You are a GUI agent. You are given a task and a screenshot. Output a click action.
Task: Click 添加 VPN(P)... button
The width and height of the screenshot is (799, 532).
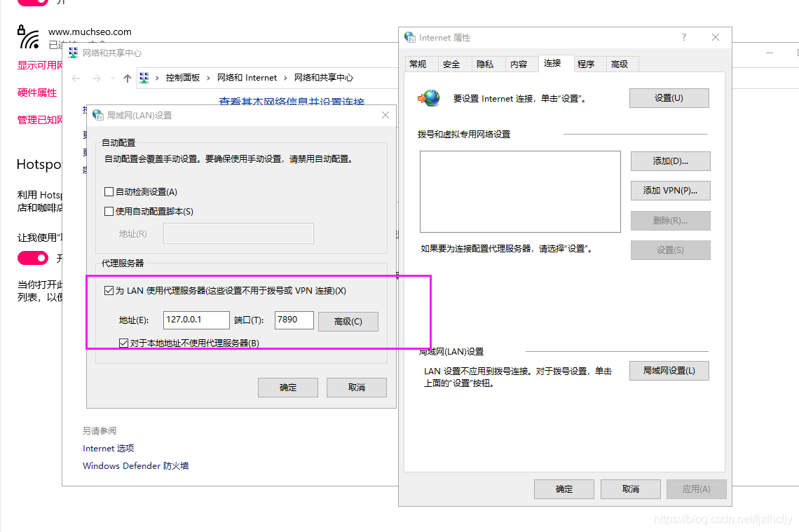click(671, 191)
